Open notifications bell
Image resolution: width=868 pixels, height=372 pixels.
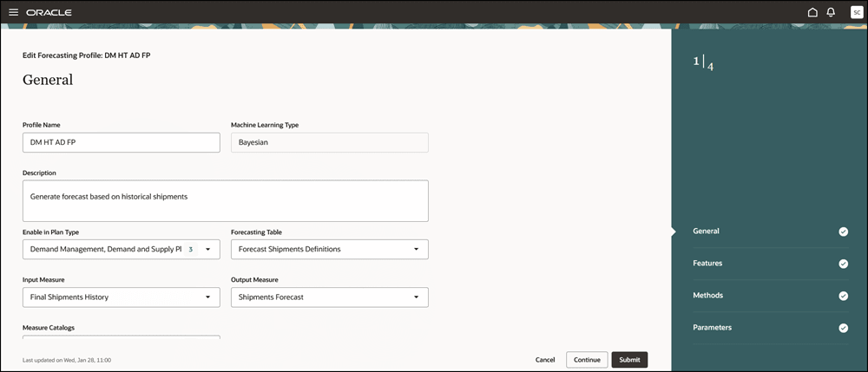click(x=831, y=12)
